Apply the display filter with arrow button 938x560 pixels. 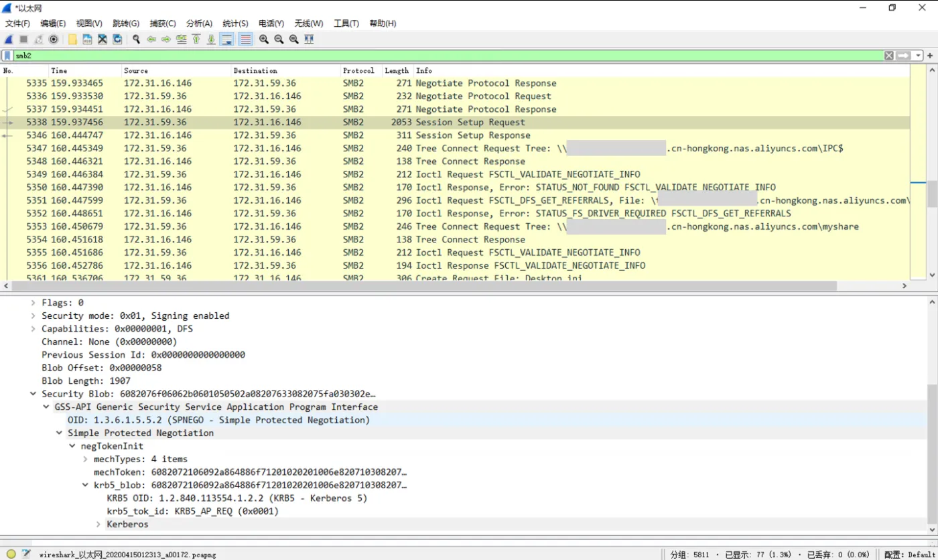[x=903, y=56]
